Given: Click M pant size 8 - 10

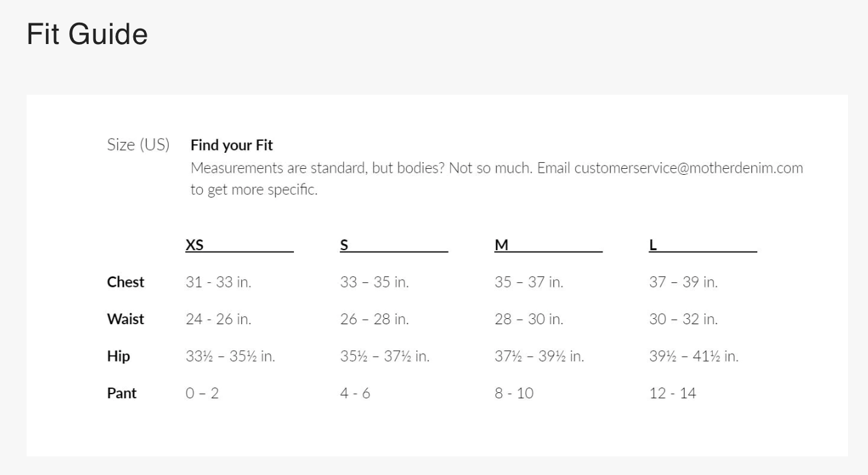Looking at the screenshot, I should pyautogui.click(x=514, y=394).
